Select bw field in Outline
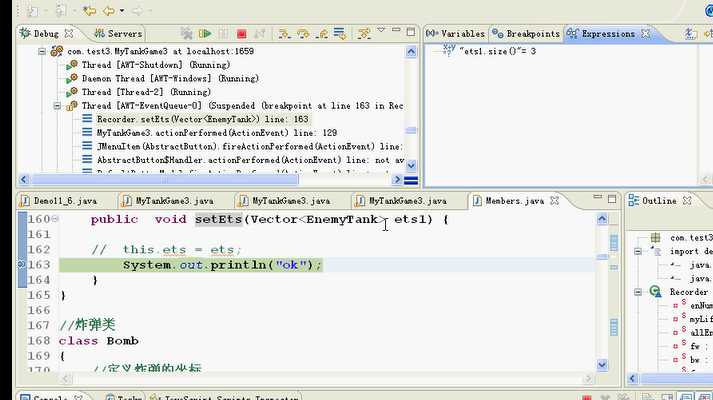This screenshot has width=713, height=400. 691,360
